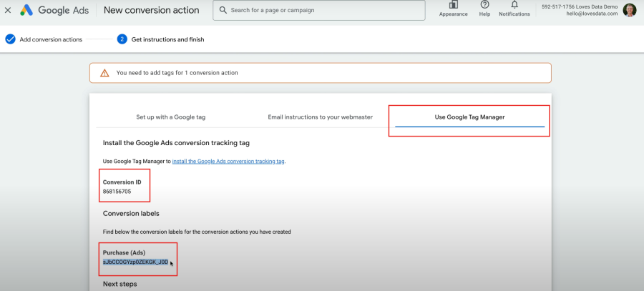Open the account profile avatar
The image size is (644, 291).
pyautogui.click(x=630, y=10)
